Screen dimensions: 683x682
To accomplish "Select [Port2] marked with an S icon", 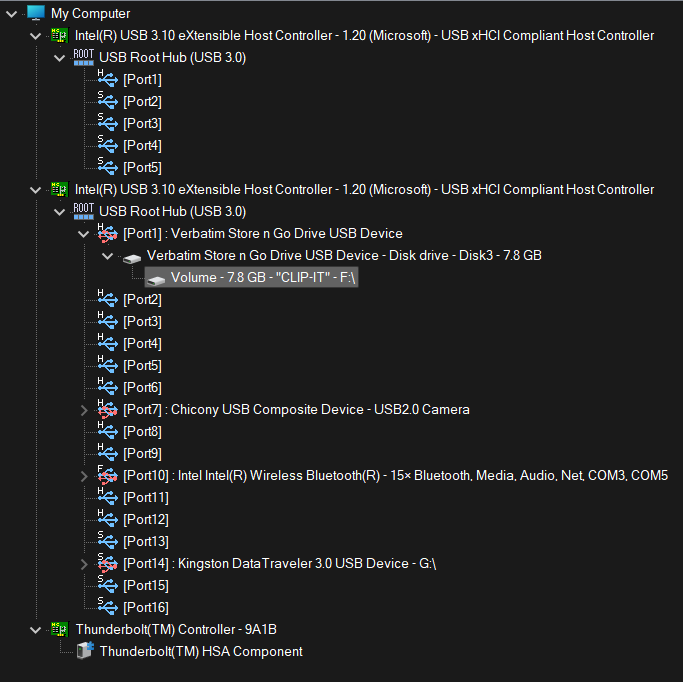I will [x=142, y=101].
